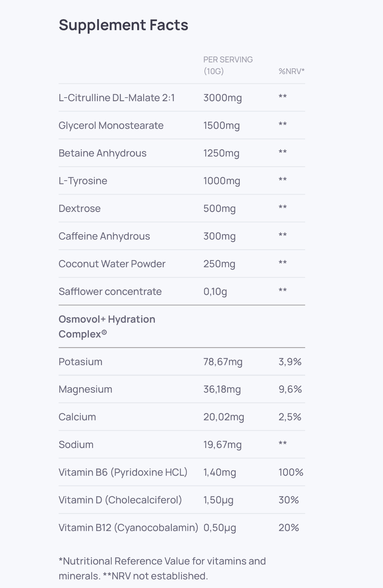Select the Sodium row label
Image resolution: width=383 pixels, height=588 pixels.
[x=76, y=445]
